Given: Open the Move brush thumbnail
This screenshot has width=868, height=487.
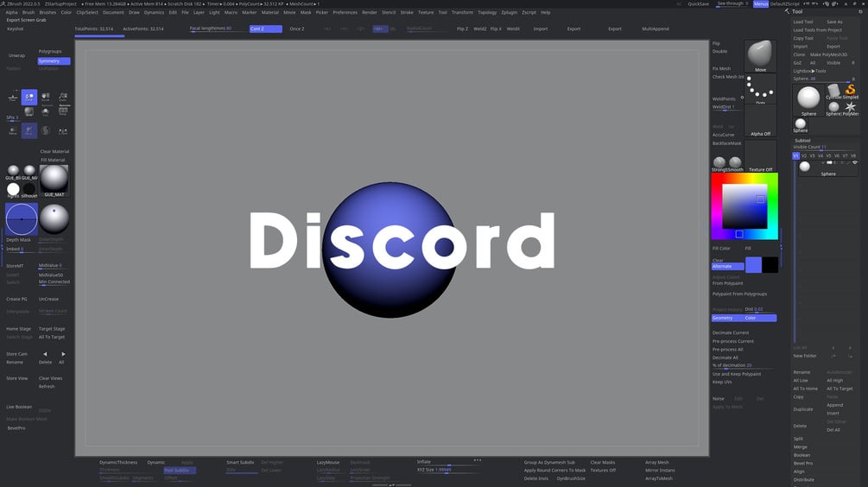Looking at the screenshot, I should coord(760,56).
